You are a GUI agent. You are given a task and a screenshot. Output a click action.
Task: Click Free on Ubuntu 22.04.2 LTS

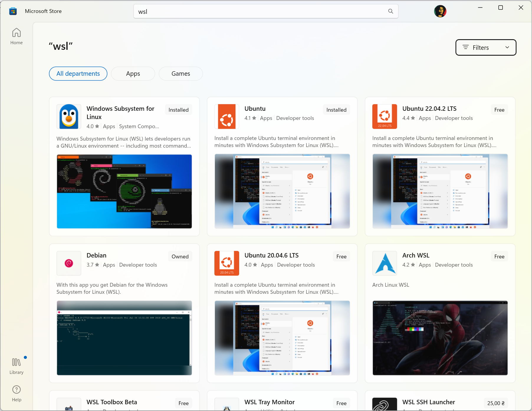pyautogui.click(x=499, y=110)
